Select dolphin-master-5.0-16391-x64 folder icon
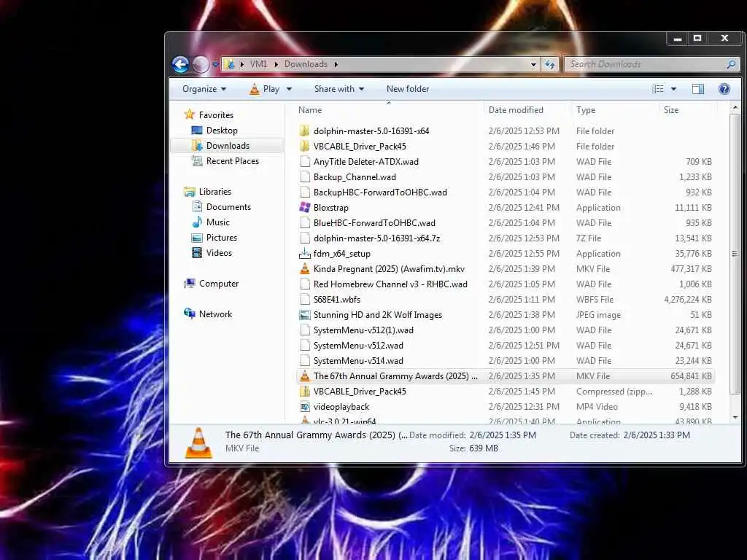Screen dimensions: 747x560 click(304, 131)
